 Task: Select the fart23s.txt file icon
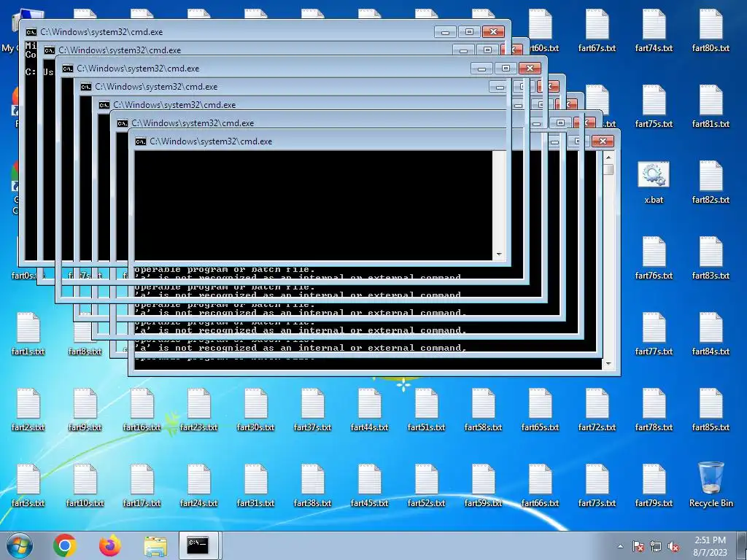[x=198, y=410]
